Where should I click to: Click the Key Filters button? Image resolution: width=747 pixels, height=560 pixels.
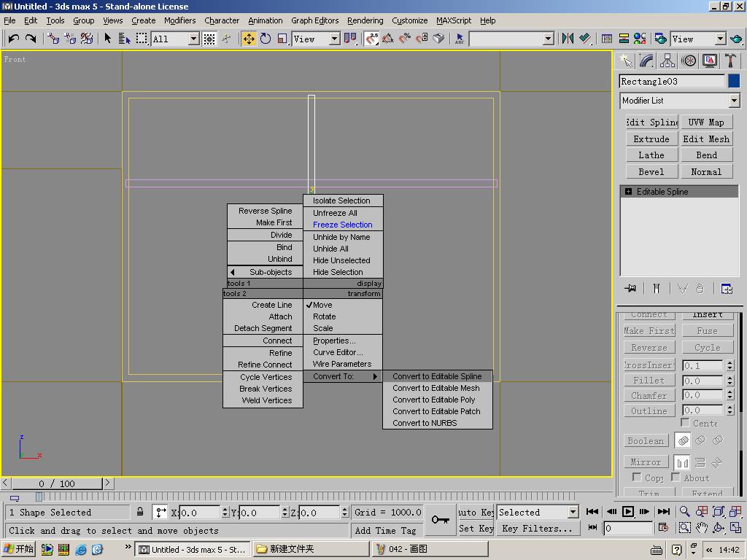537,529
